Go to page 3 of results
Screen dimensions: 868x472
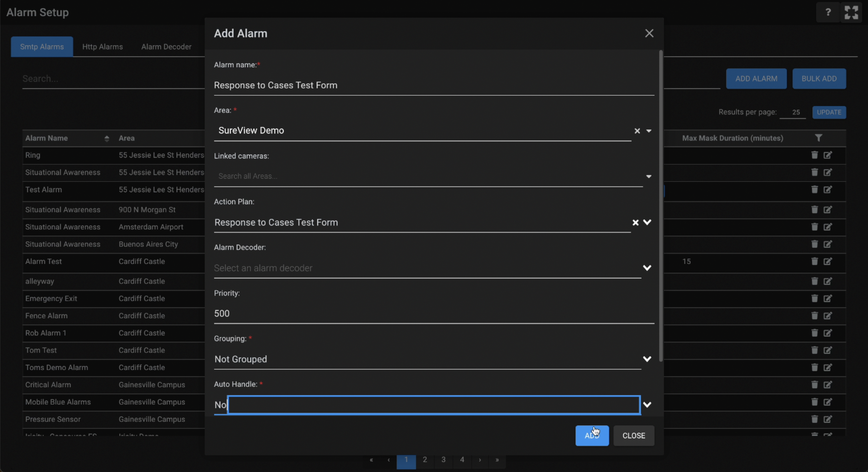click(x=443, y=459)
